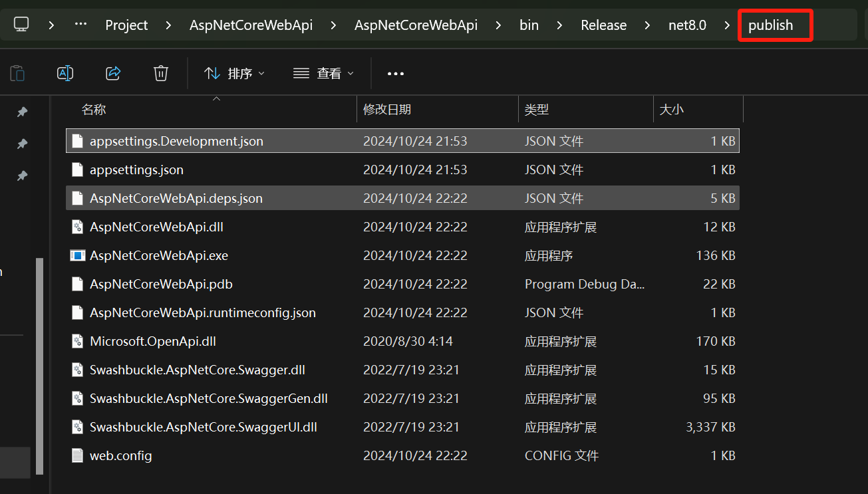868x494 pixels.
Task: Expand the chevron after Release in breadcrumb
Action: coord(647,25)
